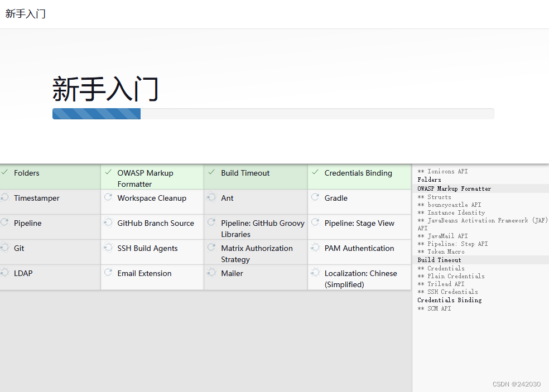
Task: Click the spinner icon next to Timestamper
Action: tap(4, 197)
